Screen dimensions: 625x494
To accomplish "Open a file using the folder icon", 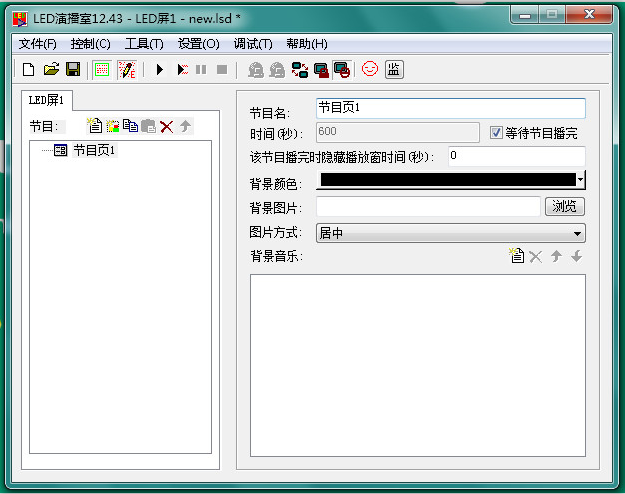I will click(x=51, y=69).
